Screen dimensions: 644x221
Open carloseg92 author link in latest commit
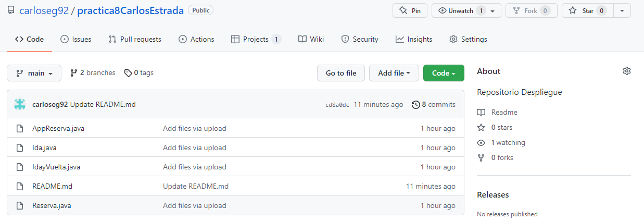click(x=50, y=104)
